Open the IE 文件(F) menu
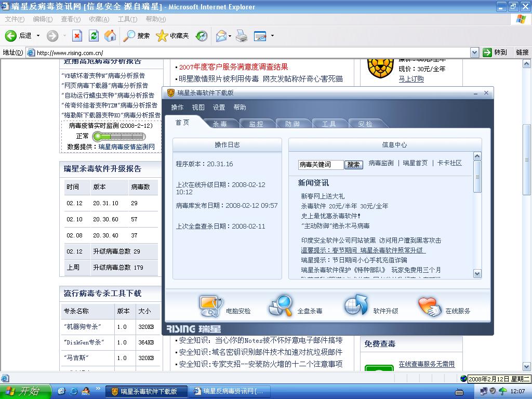Screen dimensions: 532x399 click(x=15, y=19)
